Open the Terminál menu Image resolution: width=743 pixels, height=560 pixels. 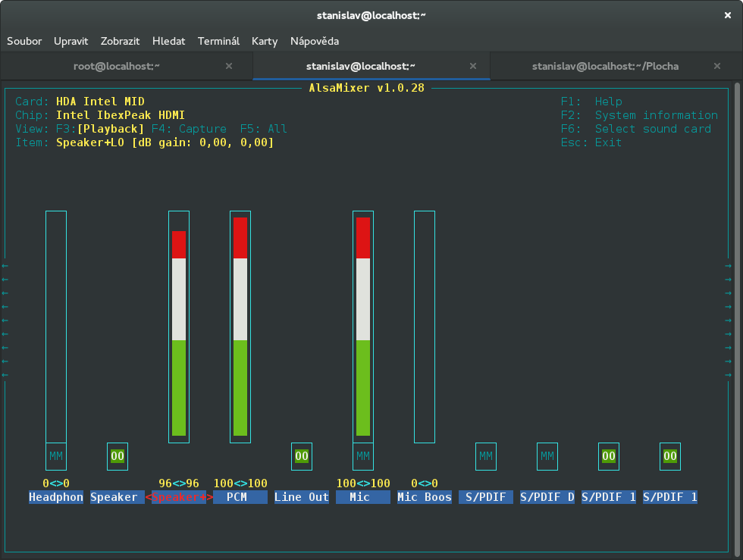click(x=218, y=41)
